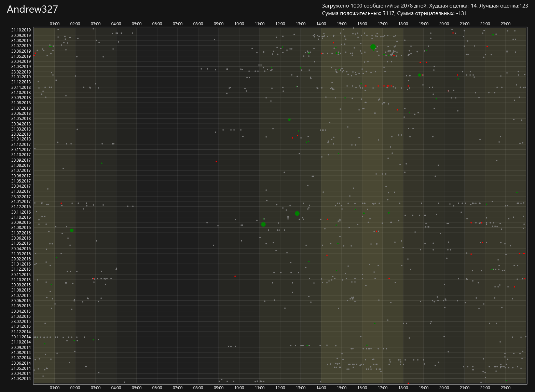Select the biggest green dot in the chart

click(373, 47)
